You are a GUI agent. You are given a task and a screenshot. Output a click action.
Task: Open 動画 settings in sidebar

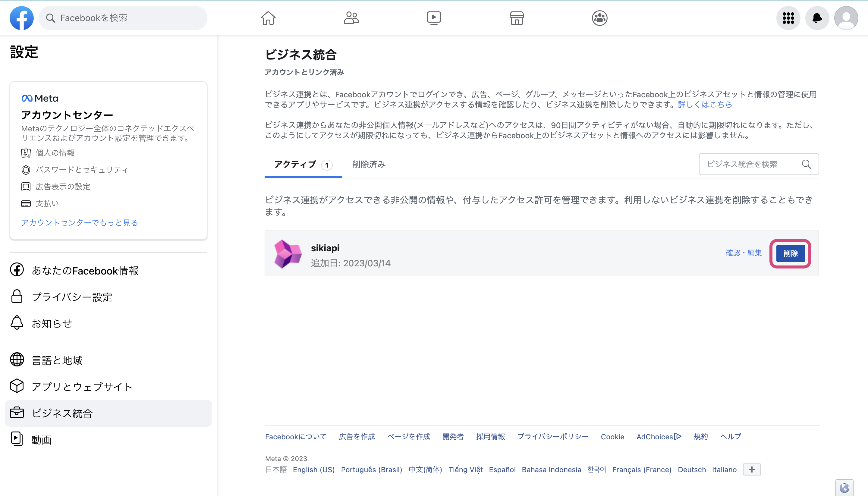(108, 440)
